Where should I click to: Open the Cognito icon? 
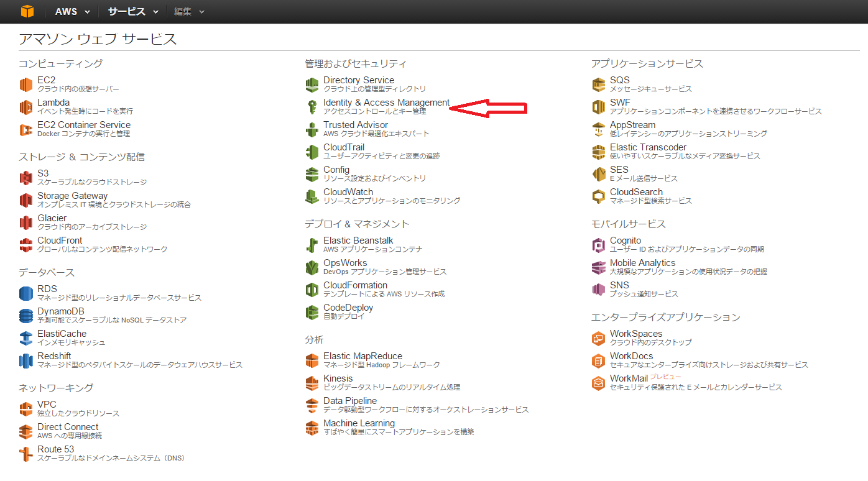tap(599, 245)
